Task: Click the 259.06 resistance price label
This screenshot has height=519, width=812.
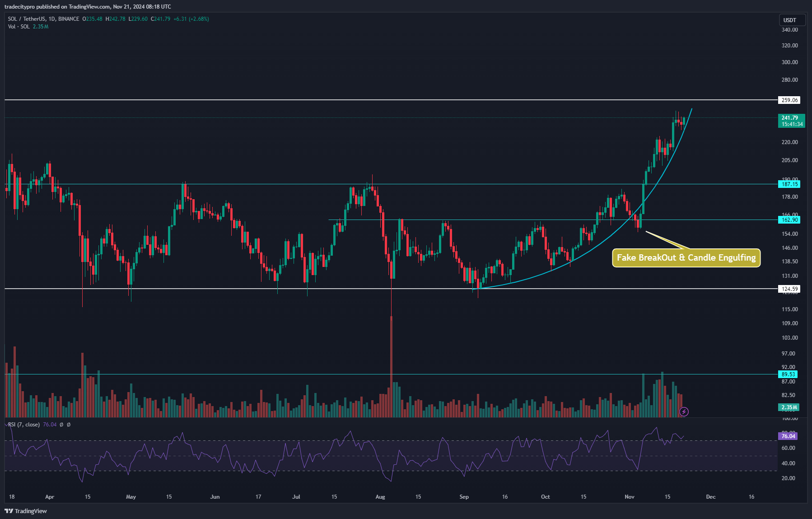Action: (789, 100)
